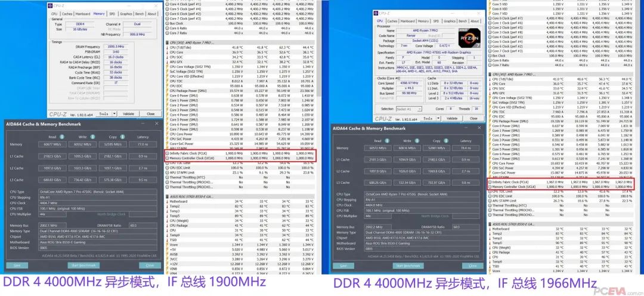Viewport: 644px width, 296px height.
Task: Click clock icon beside Core 2 Clock (perf #5)
Action: pos(490,27)
